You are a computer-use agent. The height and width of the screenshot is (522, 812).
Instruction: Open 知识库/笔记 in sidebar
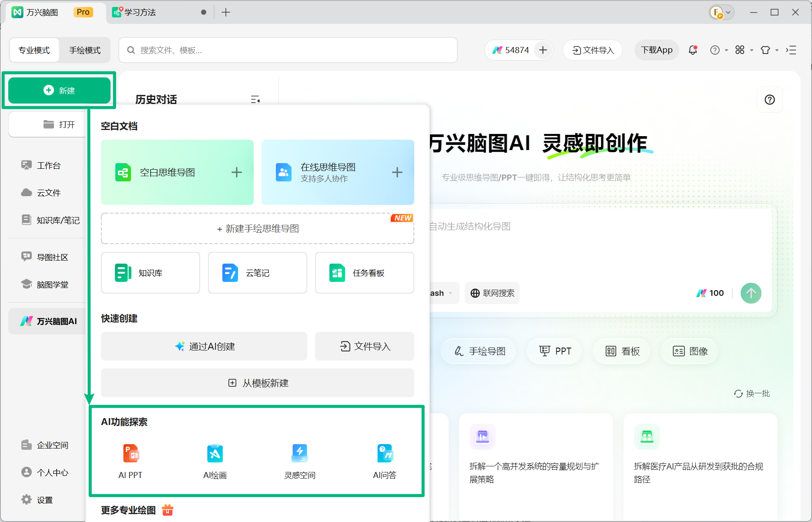[x=50, y=220]
